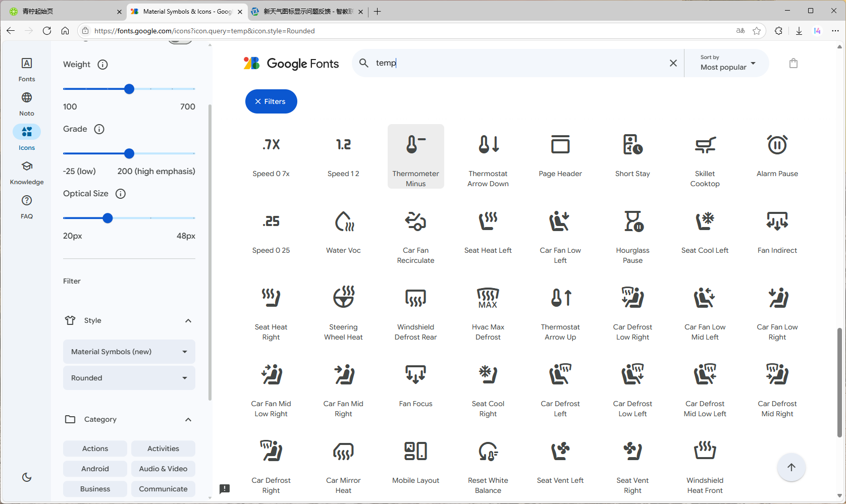Select the Skillet Cooktop icon
846x504 pixels.
[705, 156]
